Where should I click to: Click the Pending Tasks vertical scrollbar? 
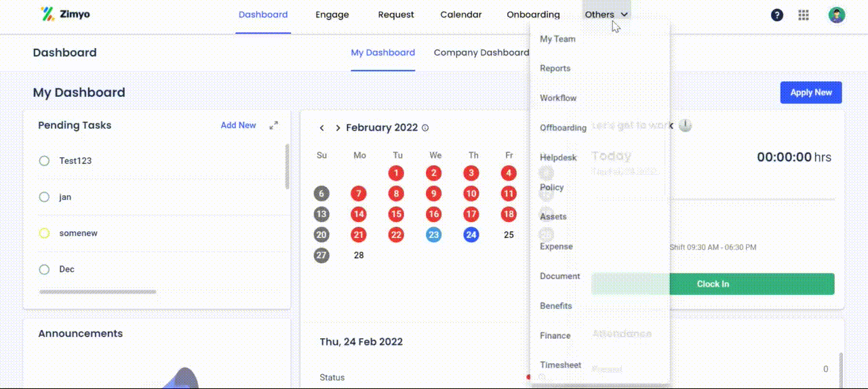tap(288, 166)
